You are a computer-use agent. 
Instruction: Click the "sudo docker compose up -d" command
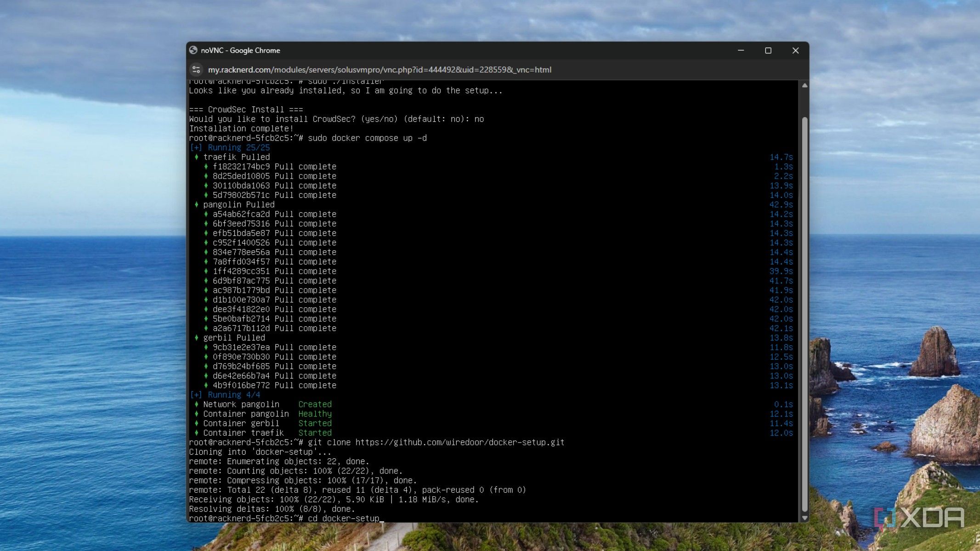367,138
